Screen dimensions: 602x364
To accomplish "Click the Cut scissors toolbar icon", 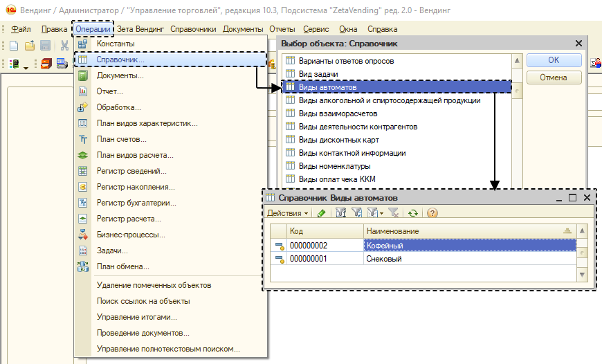I will click(x=64, y=45).
